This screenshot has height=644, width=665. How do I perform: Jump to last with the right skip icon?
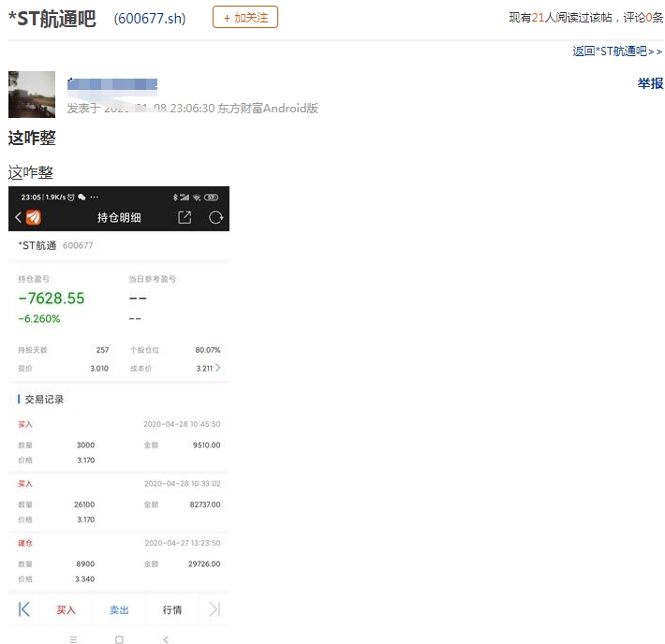click(214, 609)
